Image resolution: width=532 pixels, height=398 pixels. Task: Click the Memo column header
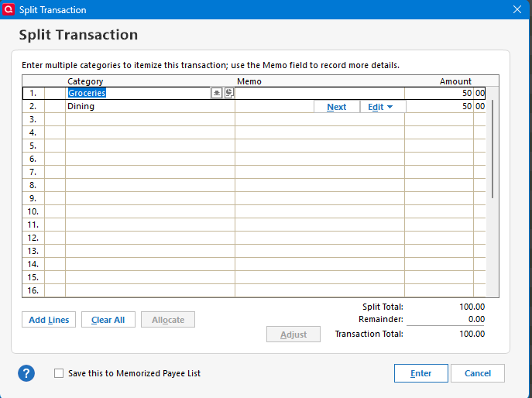[x=249, y=81]
